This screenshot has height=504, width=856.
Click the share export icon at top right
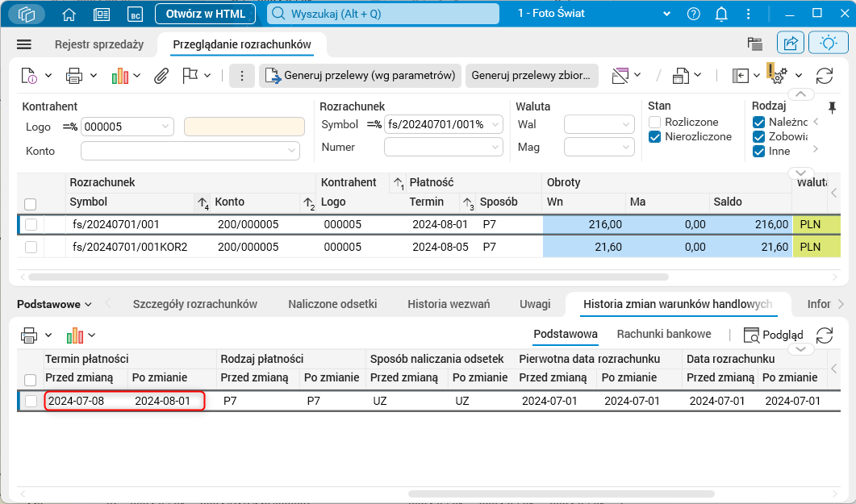tap(791, 44)
